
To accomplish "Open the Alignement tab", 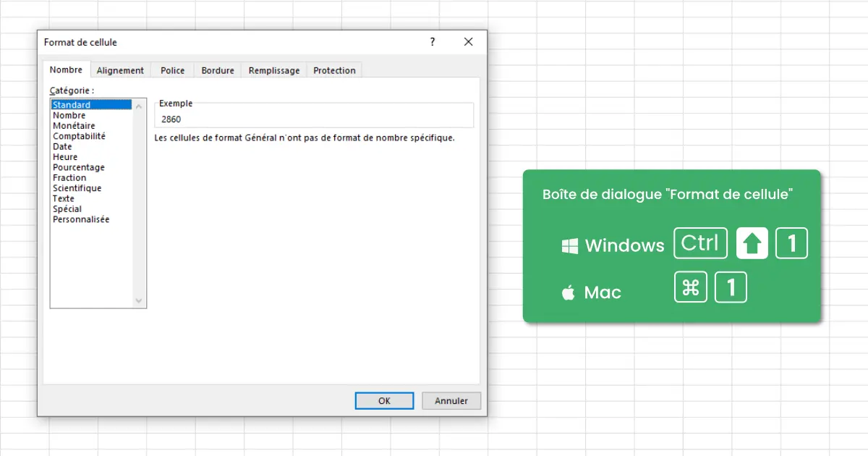I will [x=120, y=70].
